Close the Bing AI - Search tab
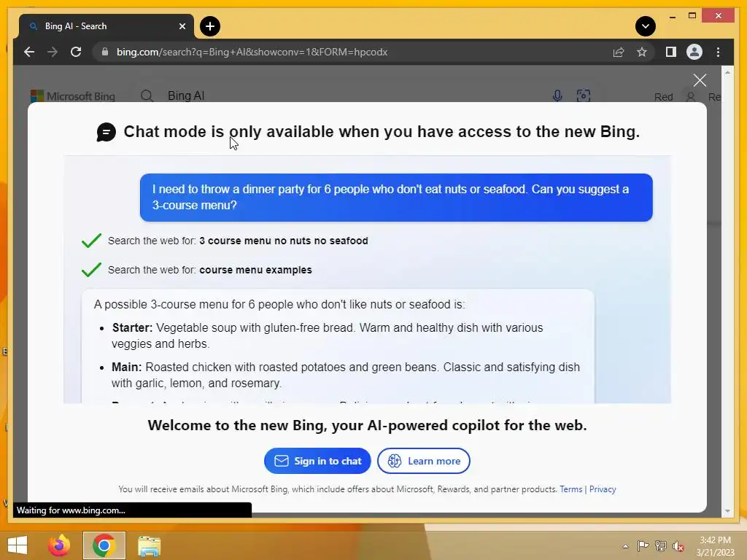Screen dimensions: 747x560 (x=182, y=26)
